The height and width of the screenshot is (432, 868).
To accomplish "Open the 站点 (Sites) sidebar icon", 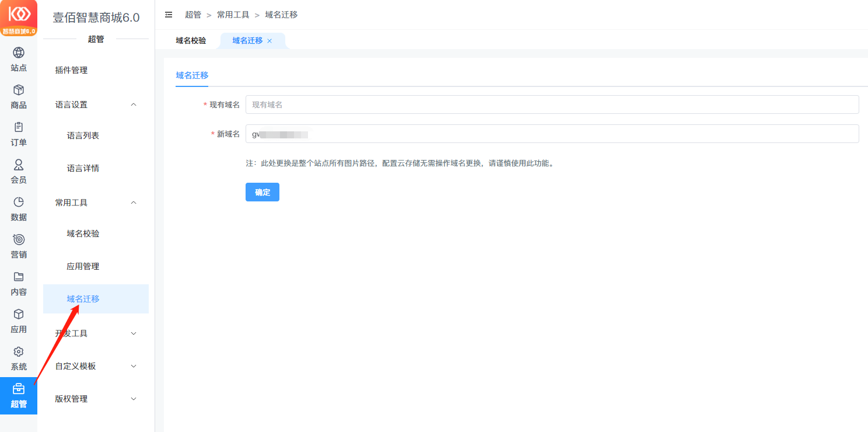I will 19,53.
